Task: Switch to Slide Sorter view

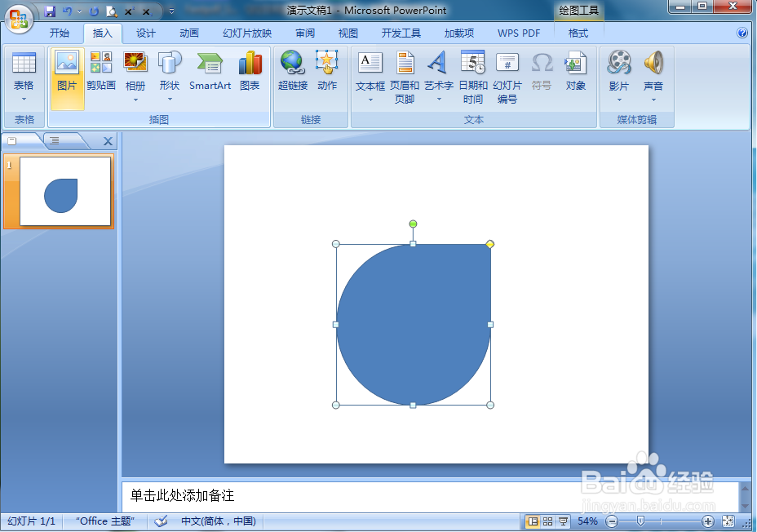Action: pyautogui.click(x=548, y=521)
